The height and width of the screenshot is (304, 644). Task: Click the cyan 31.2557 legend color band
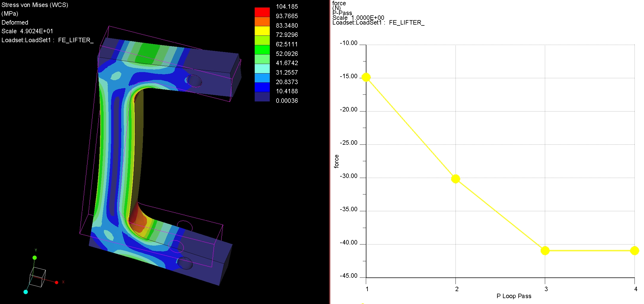(262, 68)
